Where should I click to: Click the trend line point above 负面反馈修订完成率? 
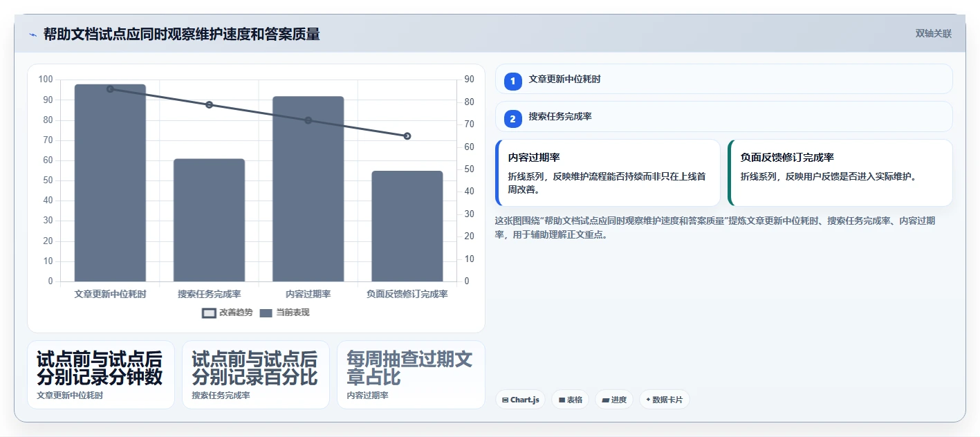[407, 136]
